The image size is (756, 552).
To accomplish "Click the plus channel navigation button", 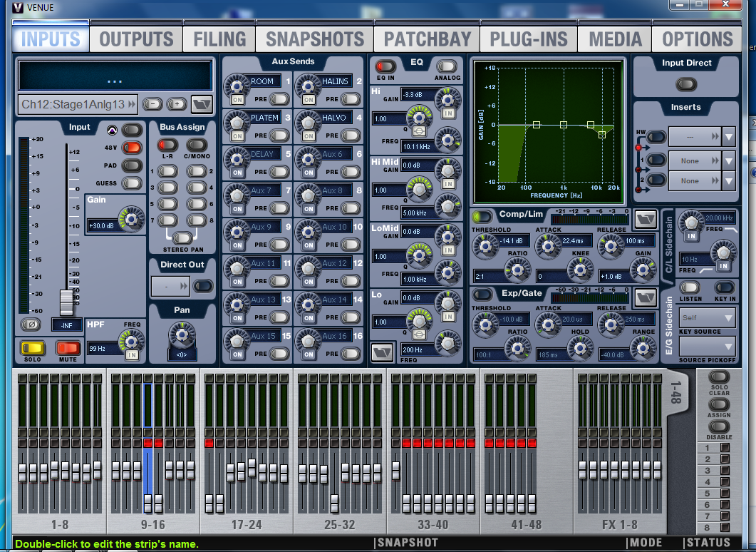I will point(177,104).
